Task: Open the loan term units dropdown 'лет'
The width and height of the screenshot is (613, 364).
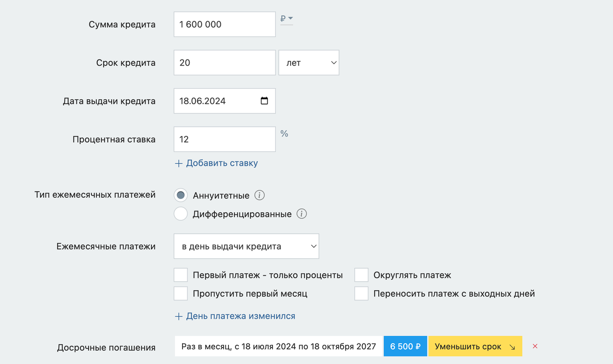Action: [x=309, y=63]
